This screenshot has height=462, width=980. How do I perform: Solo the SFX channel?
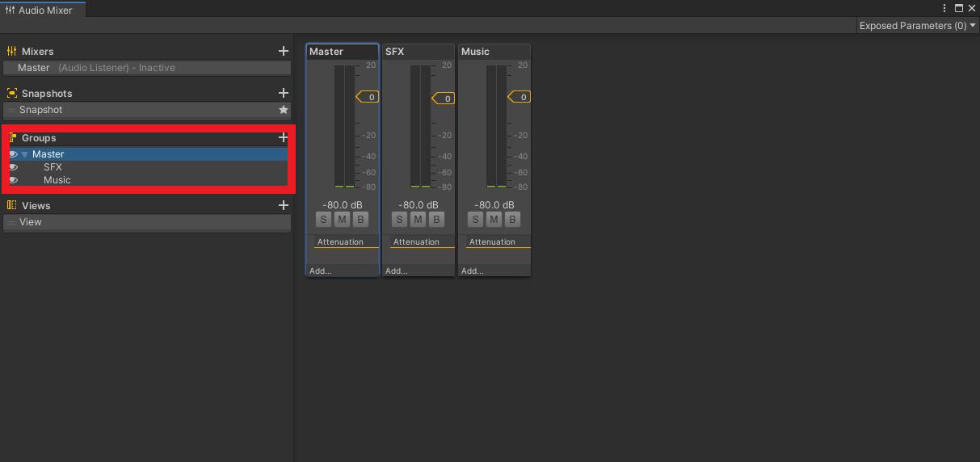399,220
